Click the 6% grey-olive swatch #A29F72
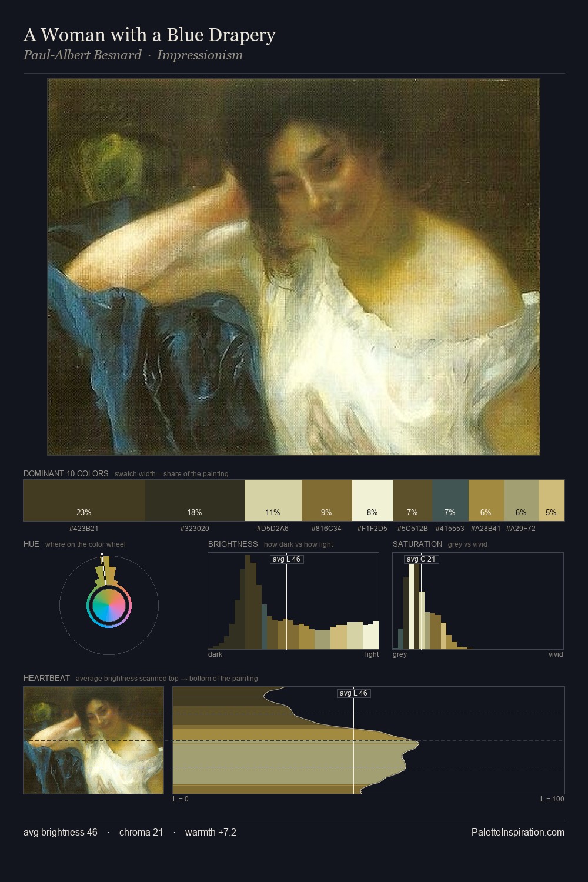Screen dimensions: 588x882 coord(521,500)
